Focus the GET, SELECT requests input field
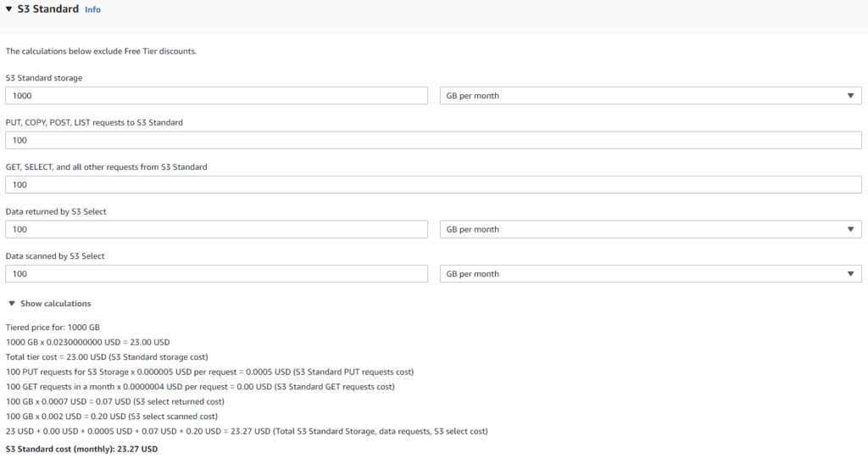The width and height of the screenshot is (868, 459). (x=433, y=185)
